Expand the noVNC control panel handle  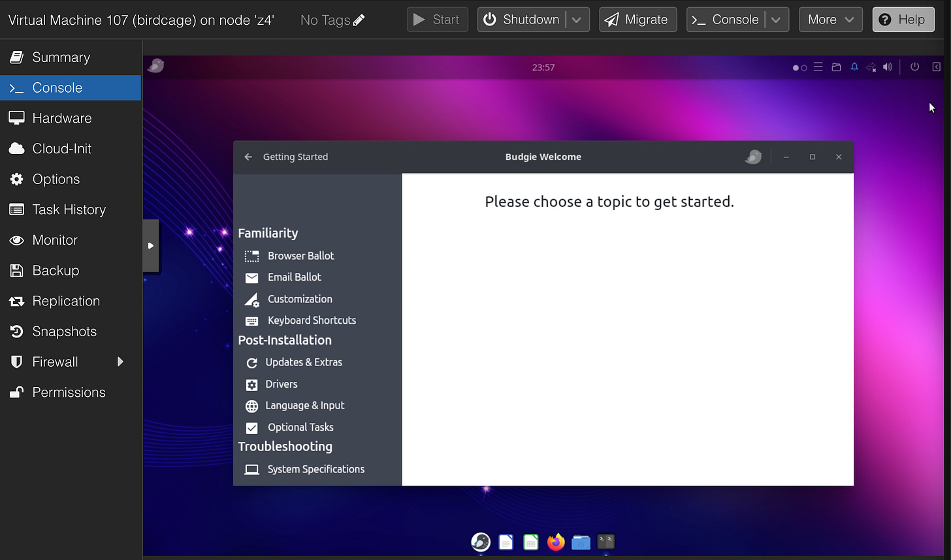coord(151,246)
